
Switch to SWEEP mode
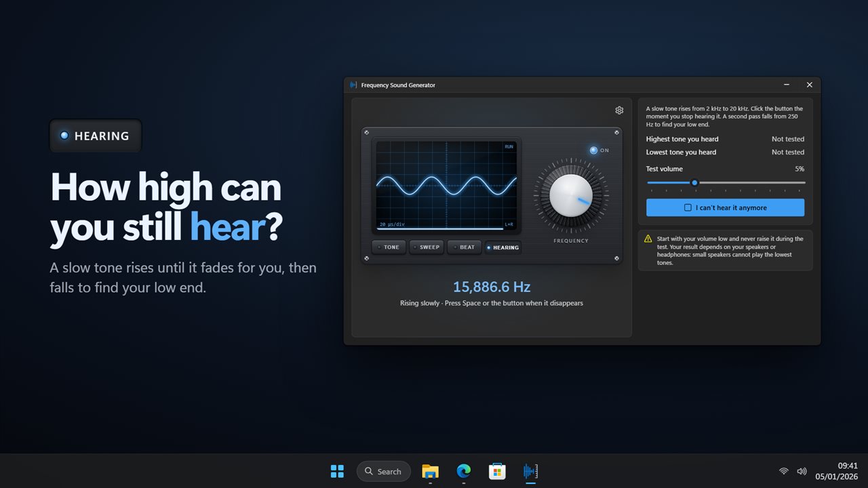click(427, 247)
